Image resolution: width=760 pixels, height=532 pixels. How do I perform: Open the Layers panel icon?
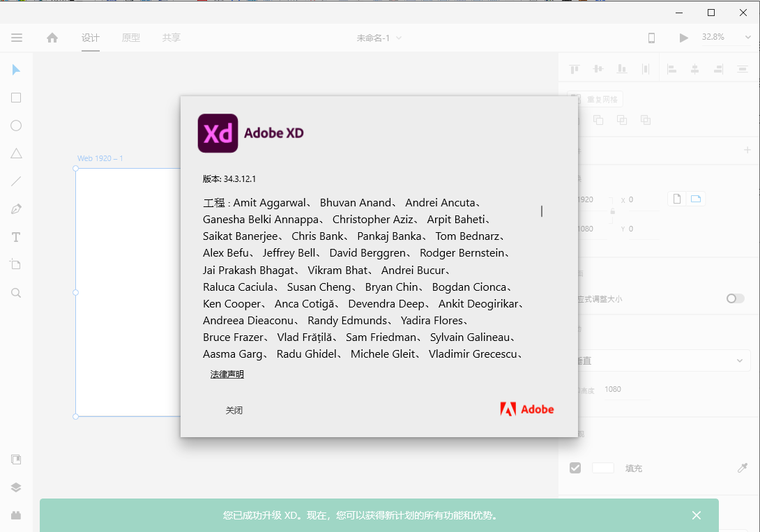point(16,487)
